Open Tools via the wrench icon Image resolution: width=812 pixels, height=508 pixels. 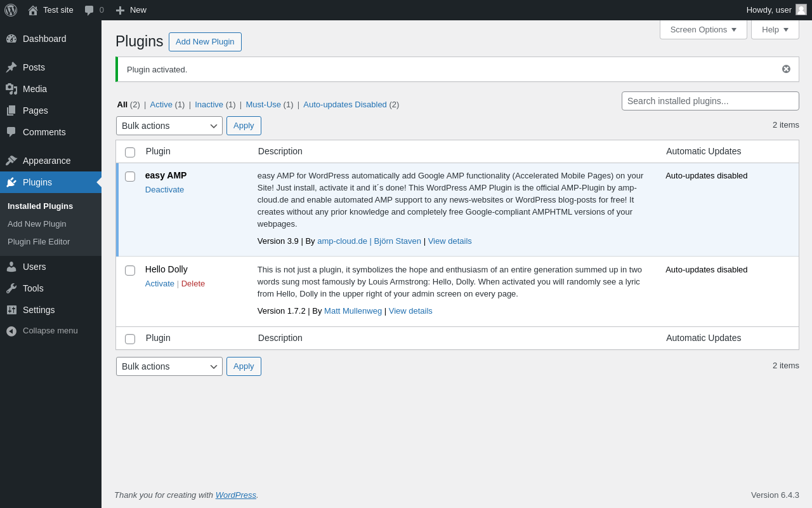[11, 288]
